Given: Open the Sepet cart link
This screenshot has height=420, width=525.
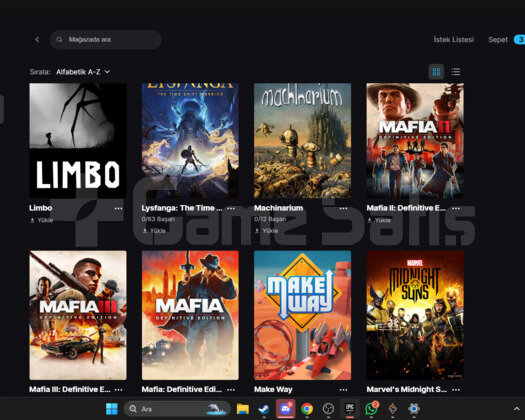Looking at the screenshot, I should (x=498, y=40).
